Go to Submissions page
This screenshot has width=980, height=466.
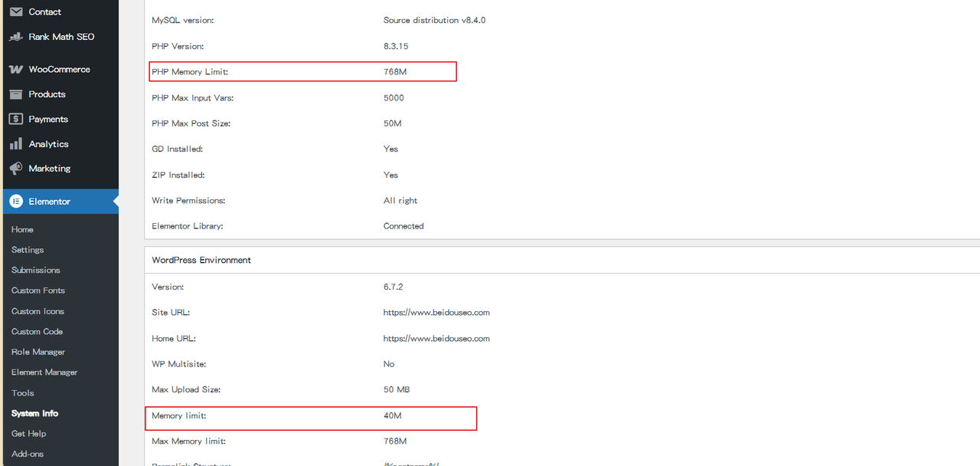[35, 270]
